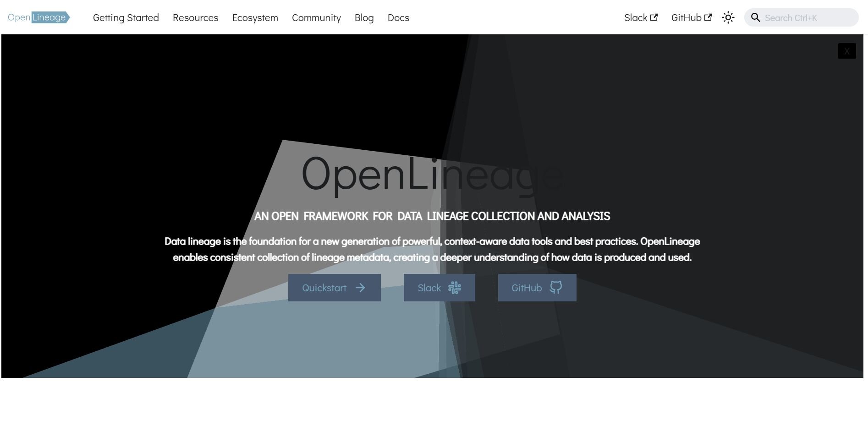Go to the Blog page
The height and width of the screenshot is (442, 868).
pyautogui.click(x=364, y=18)
